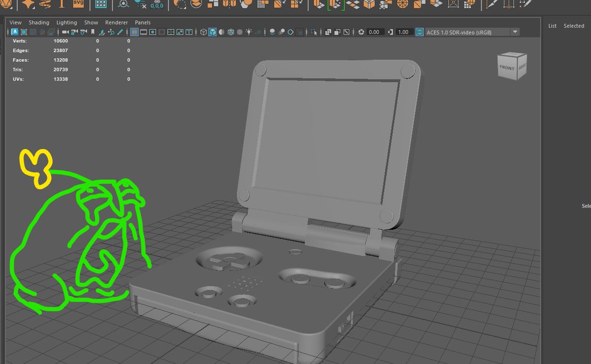Toggle the lock camera icon

pos(74,32)
